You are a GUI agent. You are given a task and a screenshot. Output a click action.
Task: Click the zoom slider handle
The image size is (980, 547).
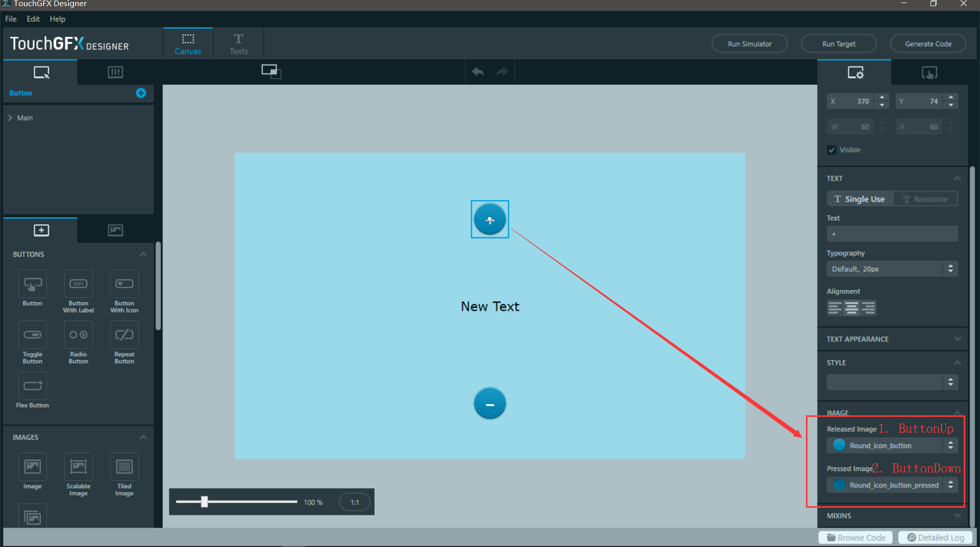pyautogui.click(x=204, y=502)
